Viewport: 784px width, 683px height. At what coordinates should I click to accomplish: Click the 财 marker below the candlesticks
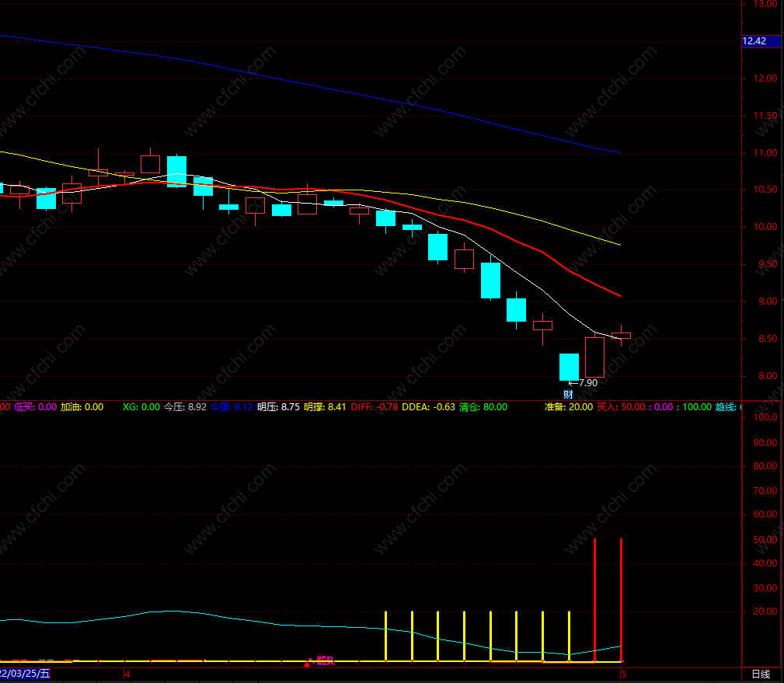(568, 394)
